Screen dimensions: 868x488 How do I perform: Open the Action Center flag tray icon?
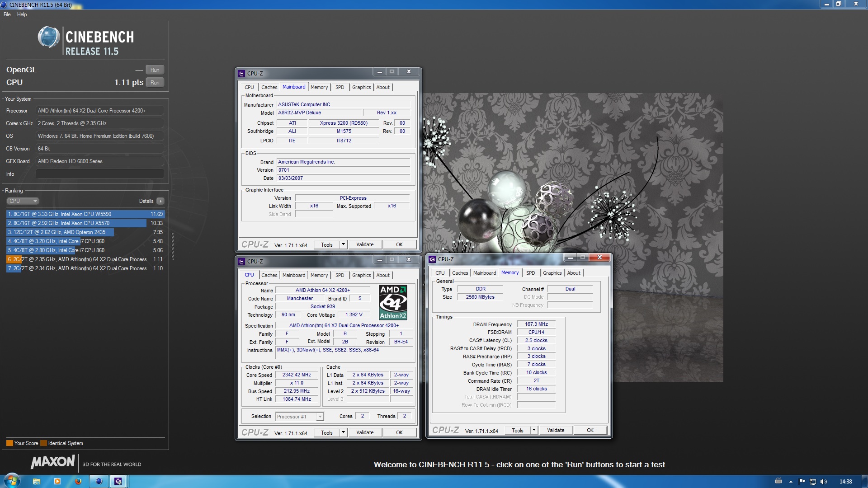(x=802, y=482)
